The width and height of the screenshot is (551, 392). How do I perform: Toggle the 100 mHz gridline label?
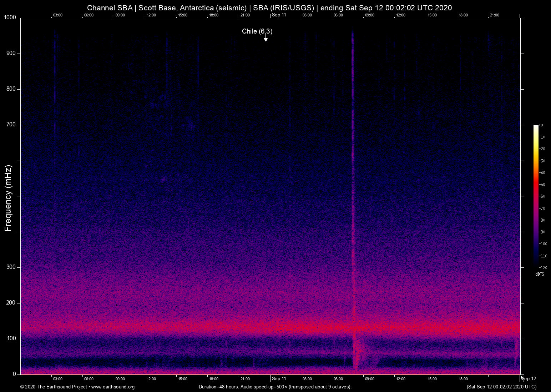(x=11, y=338)
